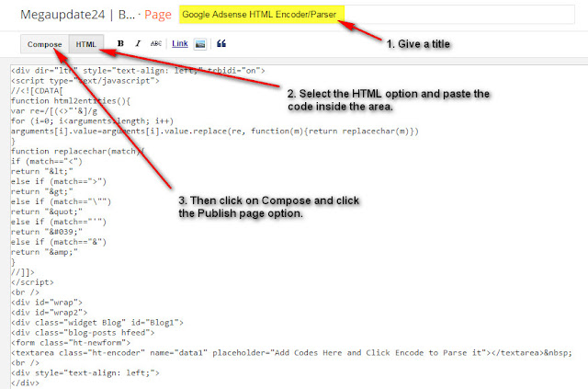The height and width of the screenshot is (389, 588).
Task: Click the page title input field
Action: (377, 15)
